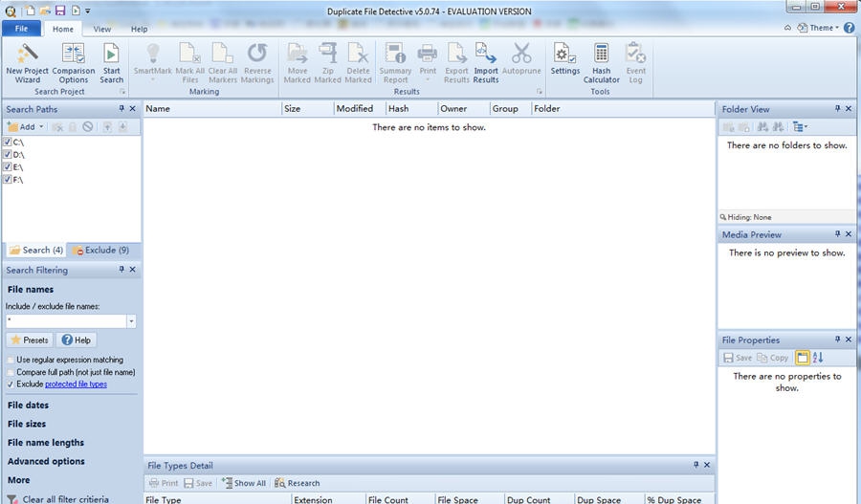This screenshot has height=504, width=861.
Task: Click the Help button in Search Filtering
Action: 77,340
